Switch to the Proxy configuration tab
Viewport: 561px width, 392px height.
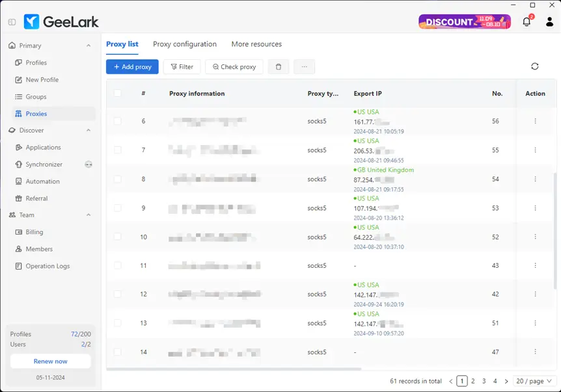pyautogui.click(x=185, y=44)
